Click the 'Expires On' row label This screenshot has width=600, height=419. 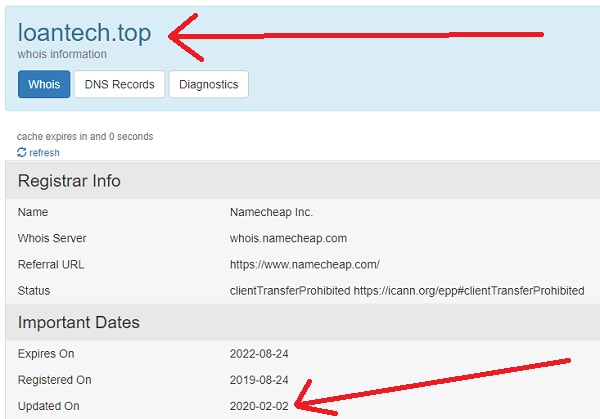click(x=46, y=354)
